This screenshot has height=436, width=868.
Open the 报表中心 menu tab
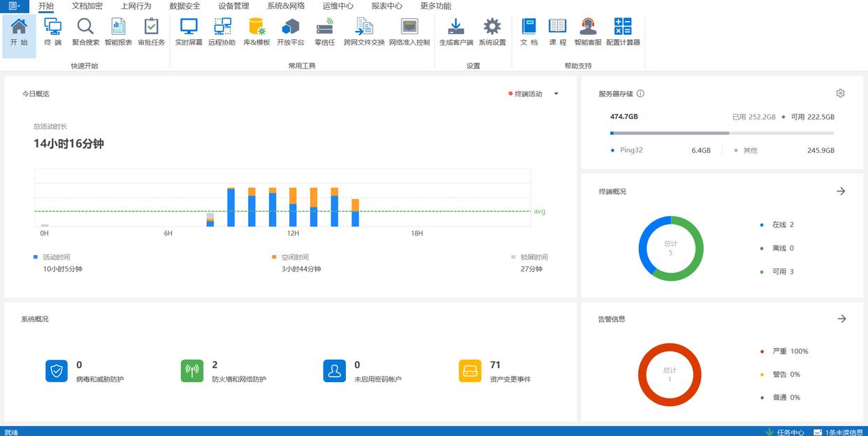click(386, 6)
